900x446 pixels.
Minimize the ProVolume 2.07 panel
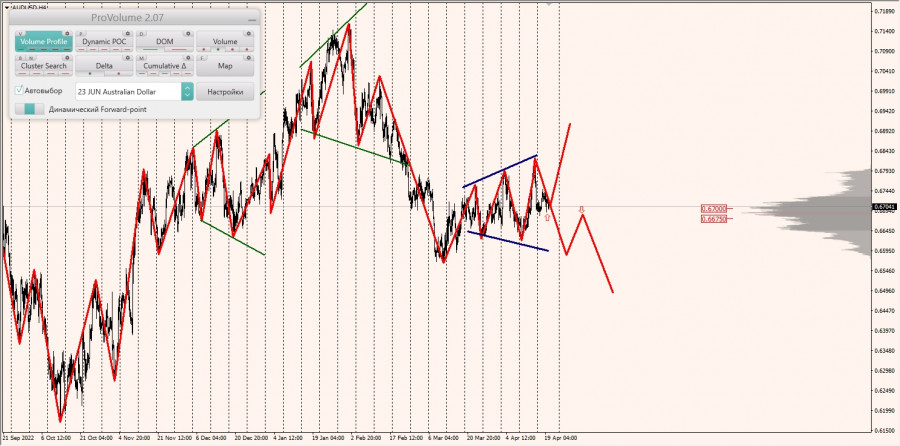251,20
